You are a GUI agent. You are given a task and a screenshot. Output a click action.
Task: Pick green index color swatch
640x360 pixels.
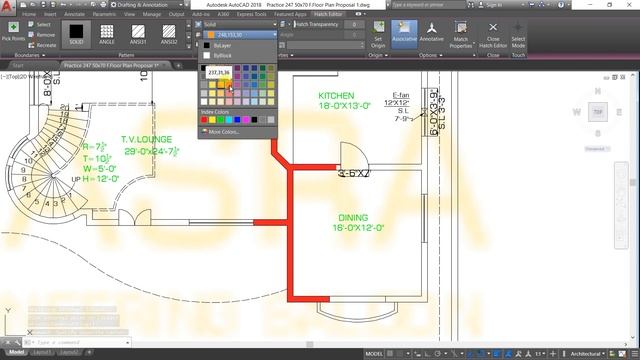tap(221, 120)
